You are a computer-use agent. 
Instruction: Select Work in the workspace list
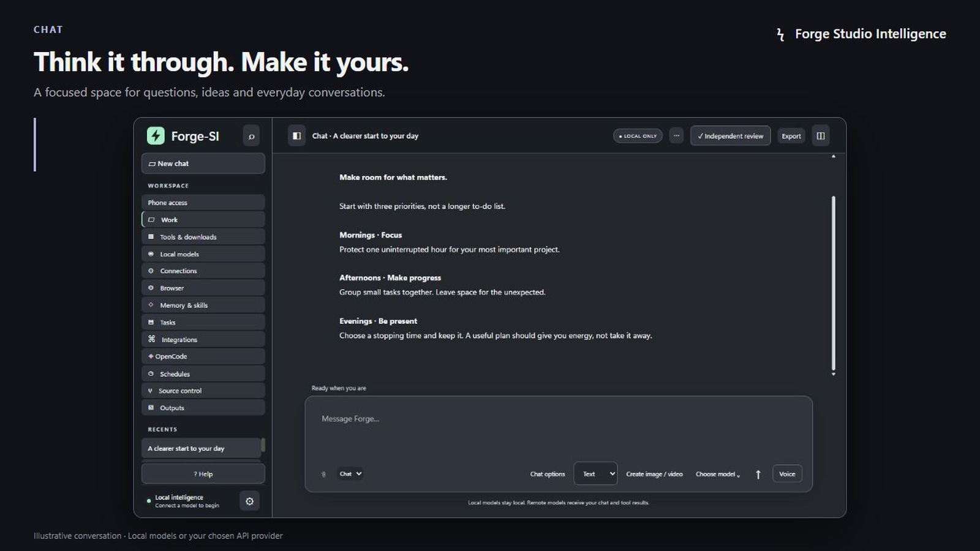tap(203, 220)
